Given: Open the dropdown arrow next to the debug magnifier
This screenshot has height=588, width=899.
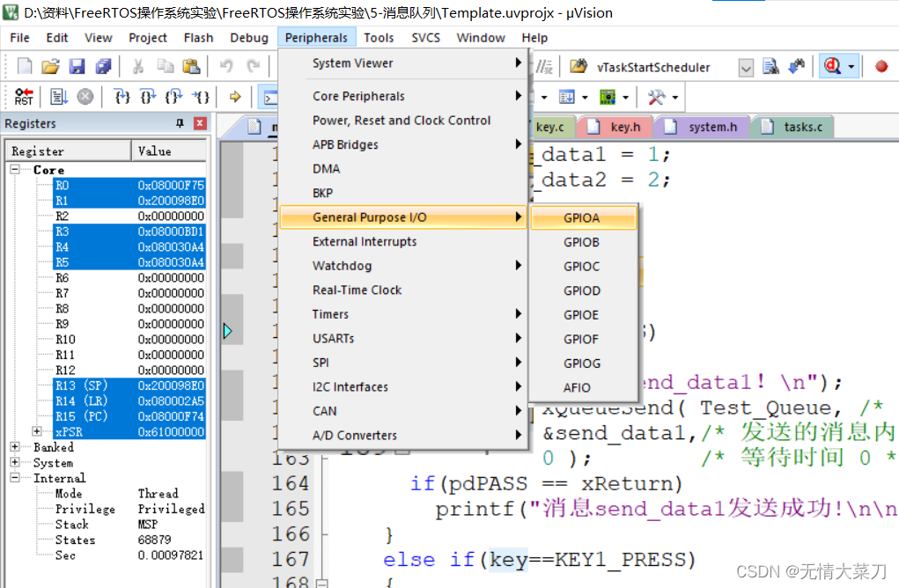Looking at the screenshot, I should [x=851, y=67].
